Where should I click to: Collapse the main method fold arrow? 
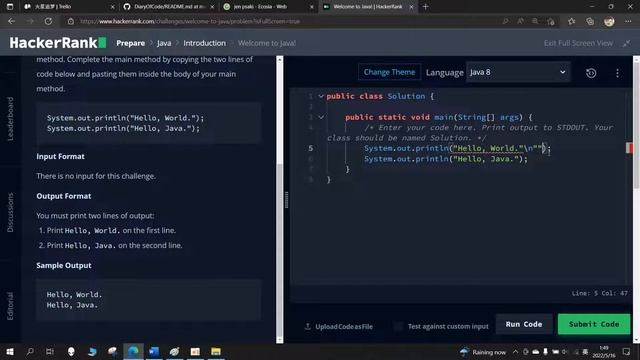321,118
